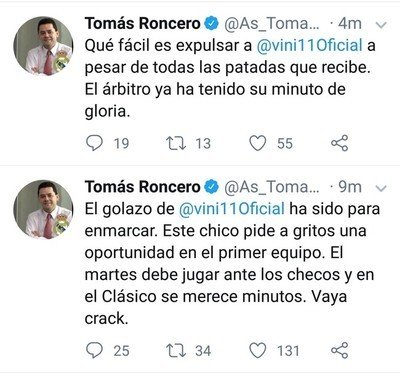The image size is (400, 373).
Task: Open the 4m timestamp of the first tweet
Action: [x=350, y=24]
